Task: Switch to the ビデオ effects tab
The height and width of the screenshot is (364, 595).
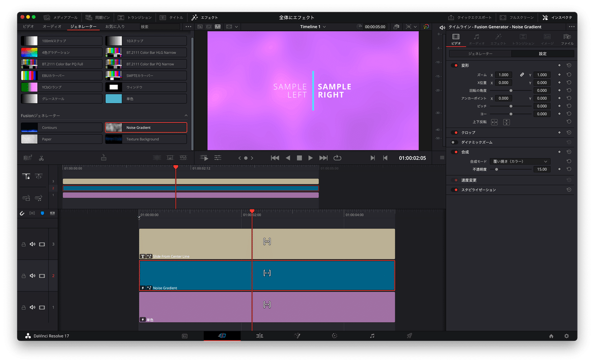Action: tap(28, 26)
